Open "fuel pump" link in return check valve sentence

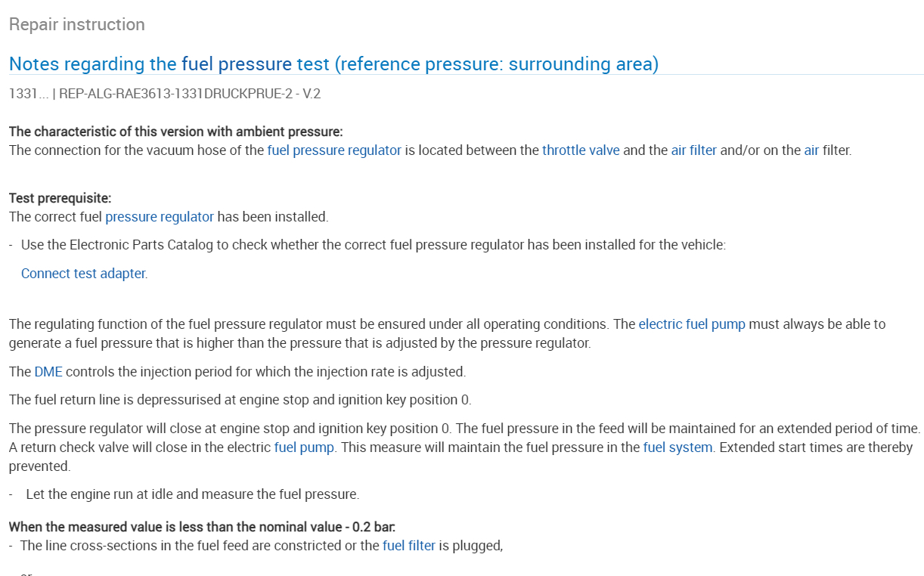304,447
